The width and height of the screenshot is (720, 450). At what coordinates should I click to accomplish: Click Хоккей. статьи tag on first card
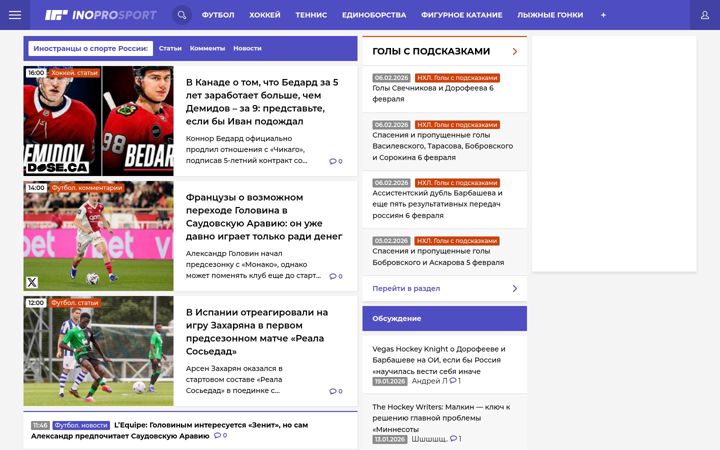74,73
